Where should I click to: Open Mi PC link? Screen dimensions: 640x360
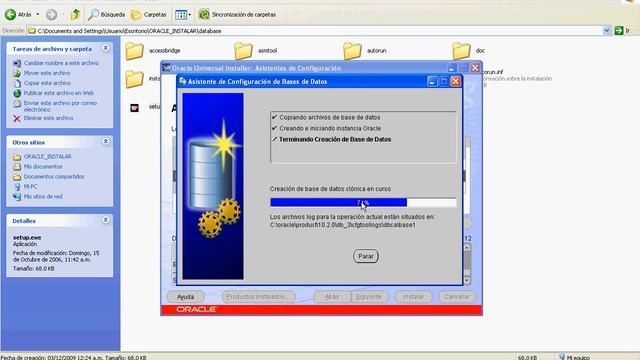30,187
